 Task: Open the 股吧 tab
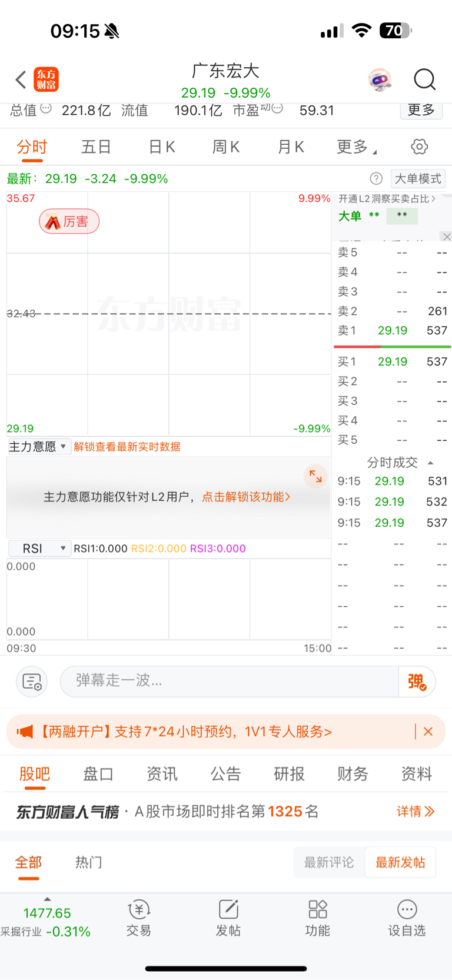(x=35, y=774)
